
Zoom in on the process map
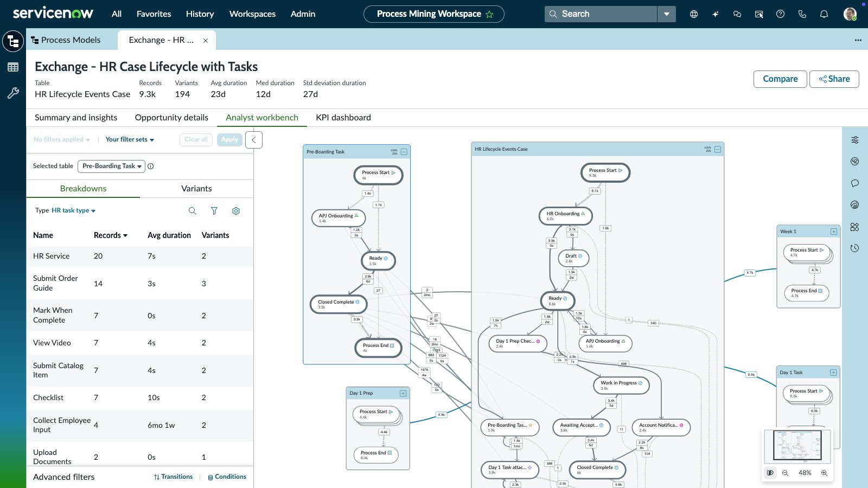(824, 473)
